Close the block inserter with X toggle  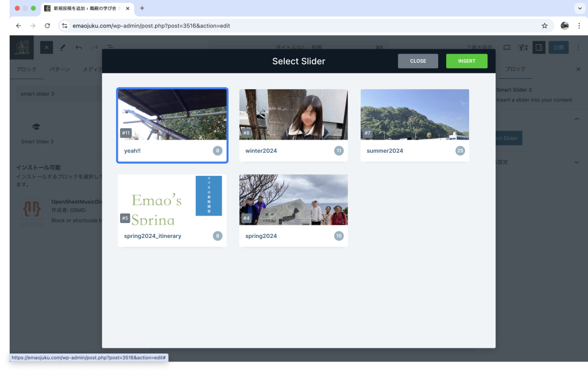(47, 47)
